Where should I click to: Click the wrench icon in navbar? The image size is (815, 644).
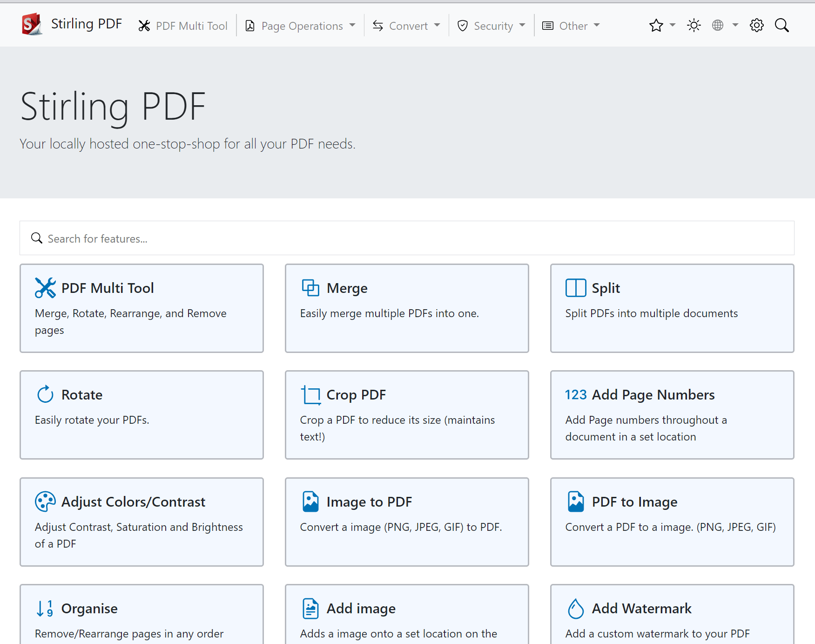pos(144,26)
